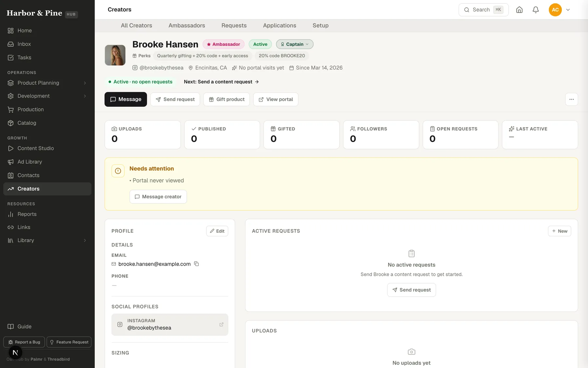Viewport: 588px width, 368px height.
Task: Click the Uploads stat card
Action: [x=143, y=135]
